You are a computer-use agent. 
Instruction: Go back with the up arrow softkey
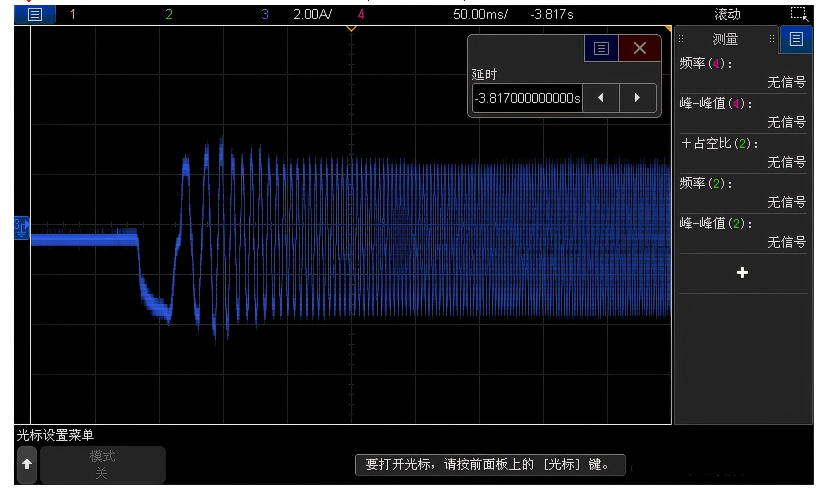[27, 464]
